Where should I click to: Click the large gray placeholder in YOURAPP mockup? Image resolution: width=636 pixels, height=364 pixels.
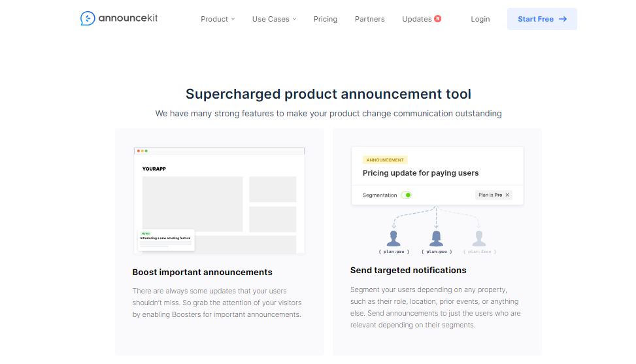point(192,203)
